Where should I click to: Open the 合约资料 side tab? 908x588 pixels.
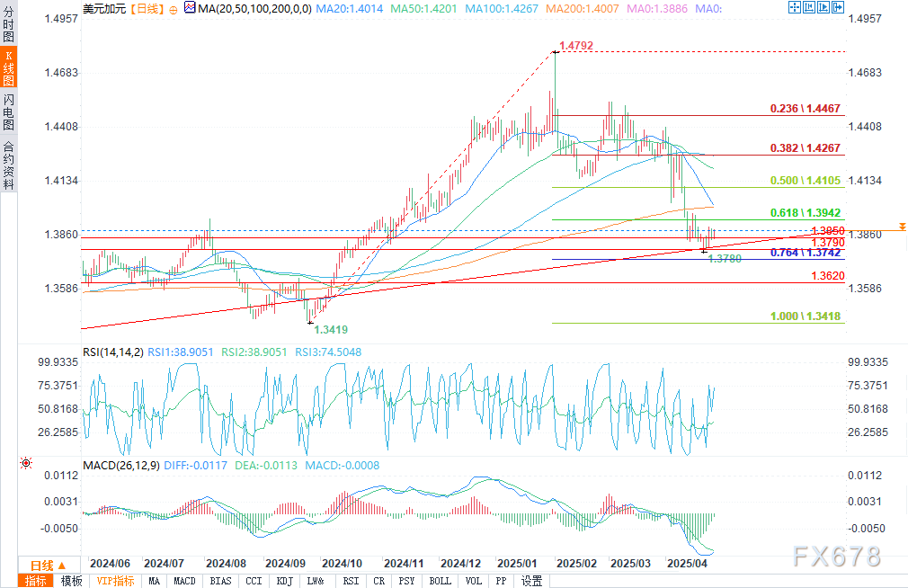pos(8,165)
